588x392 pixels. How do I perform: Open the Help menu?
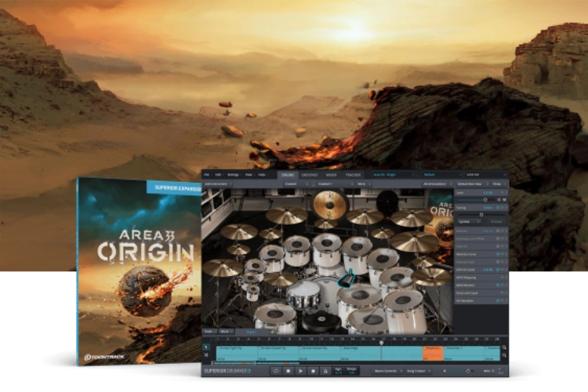262,175
